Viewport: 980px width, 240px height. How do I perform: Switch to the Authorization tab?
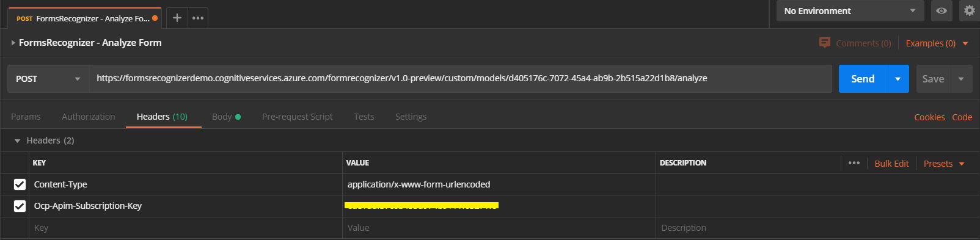[x=88, y=117]
